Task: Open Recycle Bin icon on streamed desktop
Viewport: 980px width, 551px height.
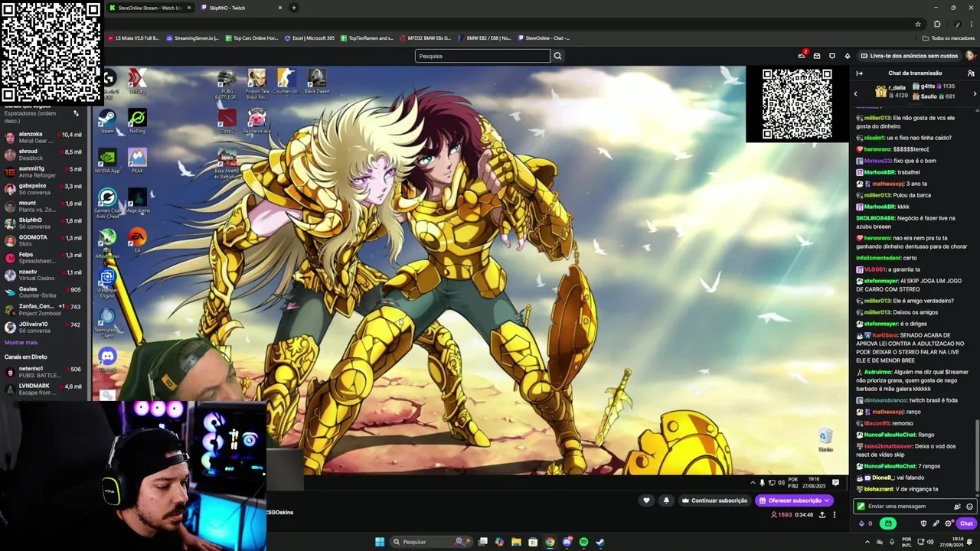Action: 825,439
